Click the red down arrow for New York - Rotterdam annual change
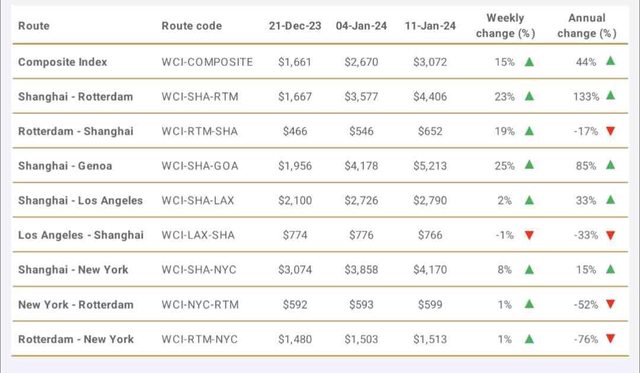The image size is (640, 373). click(x=611, y=304)
